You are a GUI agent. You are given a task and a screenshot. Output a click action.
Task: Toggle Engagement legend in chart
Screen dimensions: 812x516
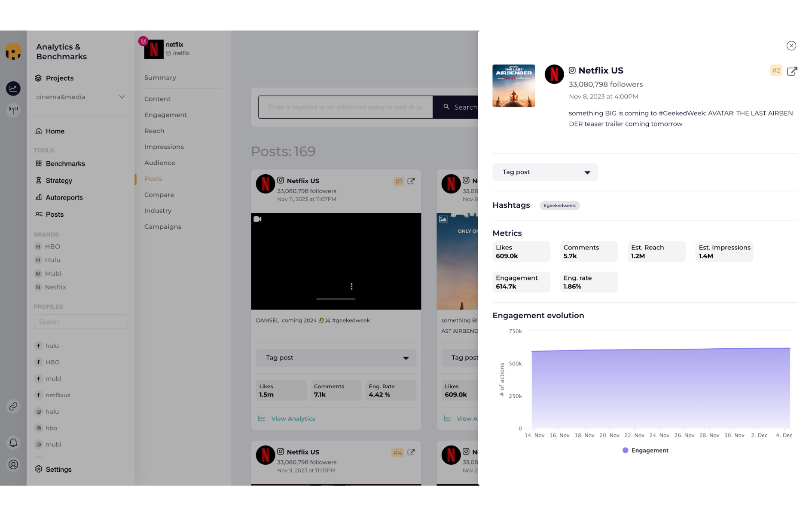(x=645, y=450)
